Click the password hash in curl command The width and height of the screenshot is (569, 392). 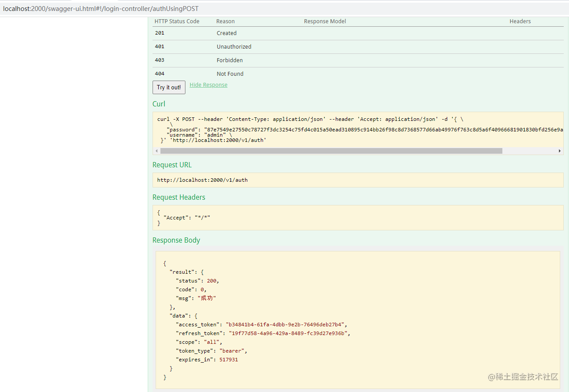point(384,130)
